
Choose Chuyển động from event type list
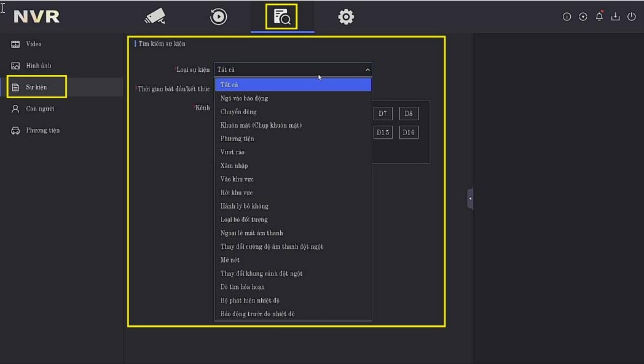[239, 112]
